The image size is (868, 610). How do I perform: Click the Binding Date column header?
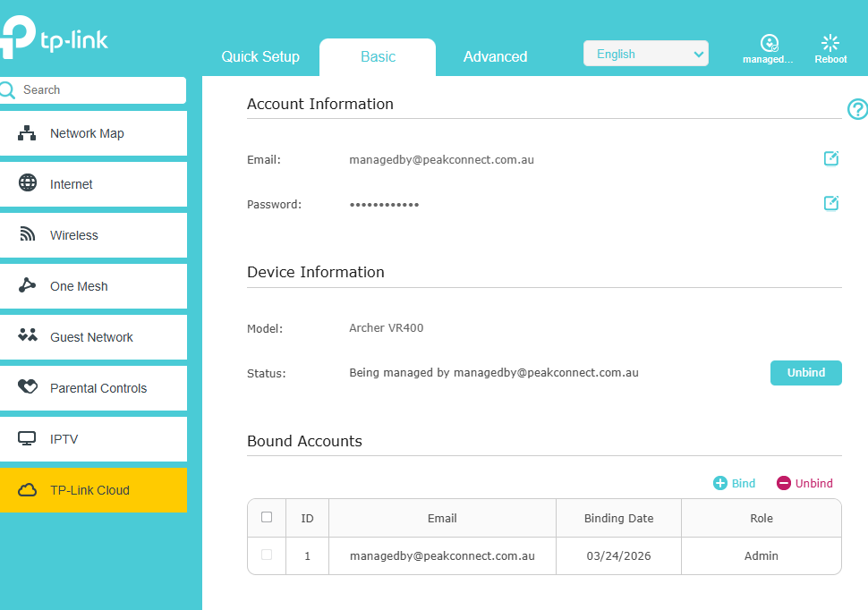pos(618,518)
